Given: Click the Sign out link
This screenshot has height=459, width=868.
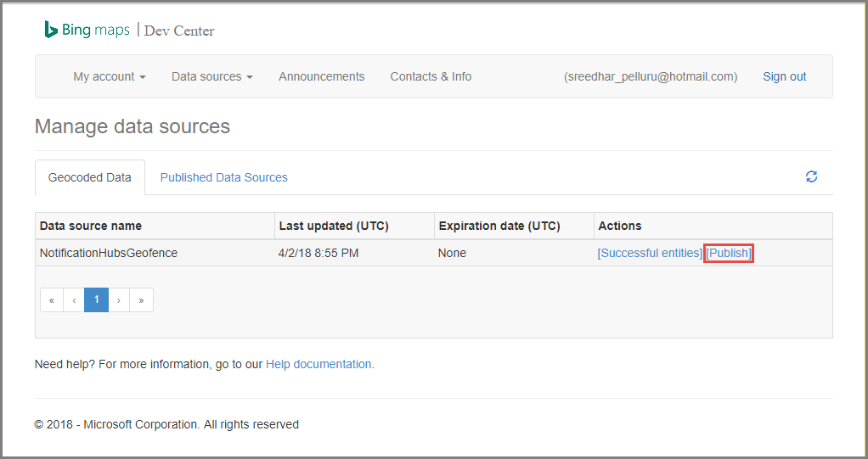Looking at the screenshot, I should (x=784, y=76).
